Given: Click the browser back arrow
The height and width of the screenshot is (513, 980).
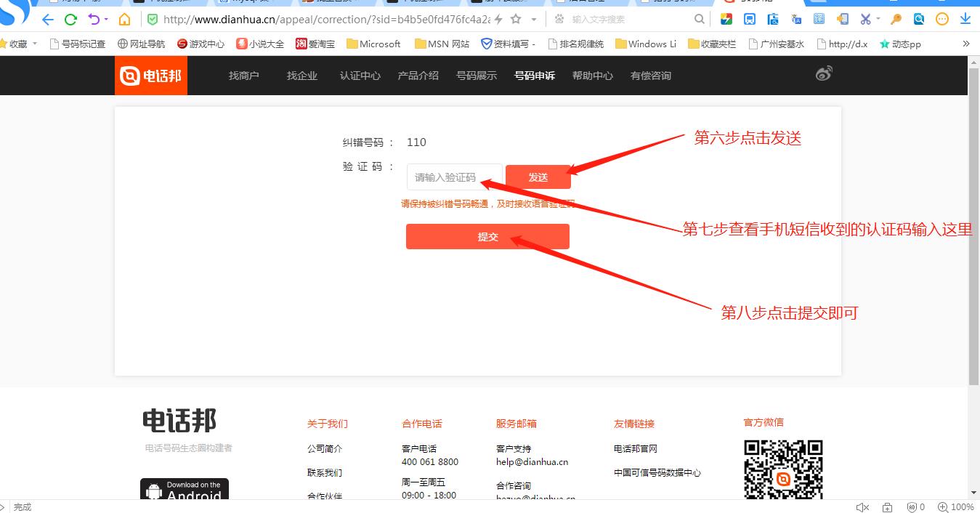Looking at the screenshot, I should (48, 20).
